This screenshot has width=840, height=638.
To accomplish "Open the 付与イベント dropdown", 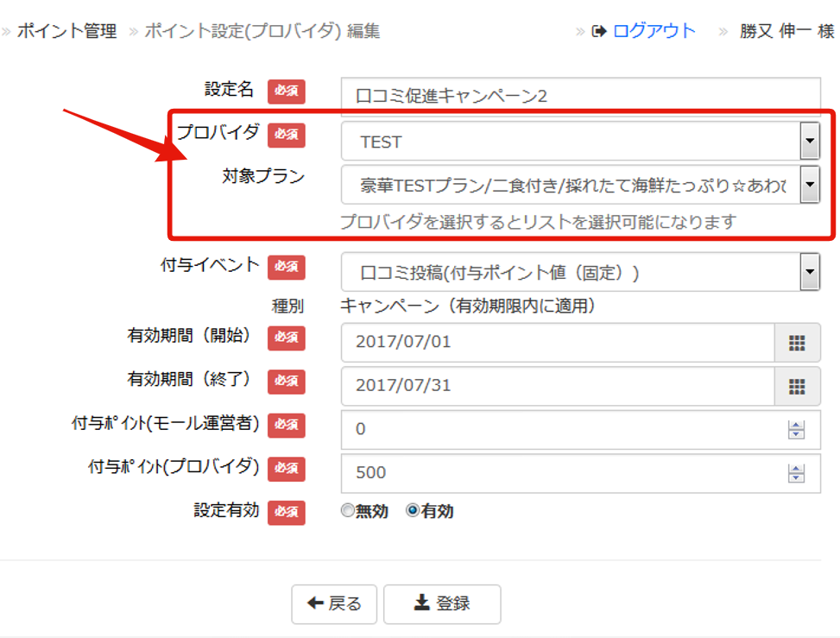I will [580, 272].
